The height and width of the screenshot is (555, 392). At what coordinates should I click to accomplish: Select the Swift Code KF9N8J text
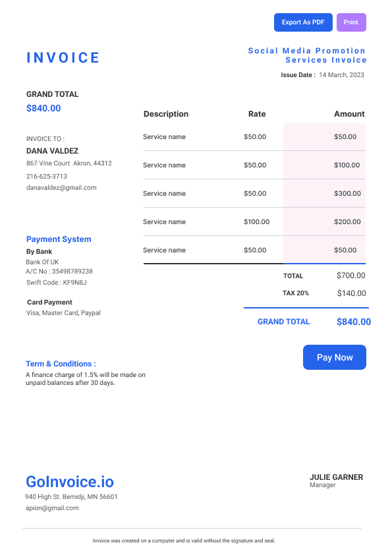[x=56, y=283]
